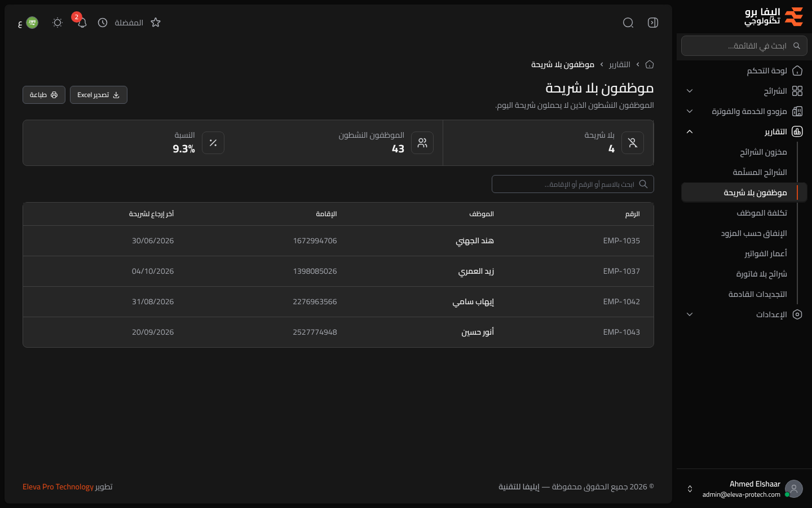
Task: Open التجديدات القادمة report
Action: [x=757, y=294]
